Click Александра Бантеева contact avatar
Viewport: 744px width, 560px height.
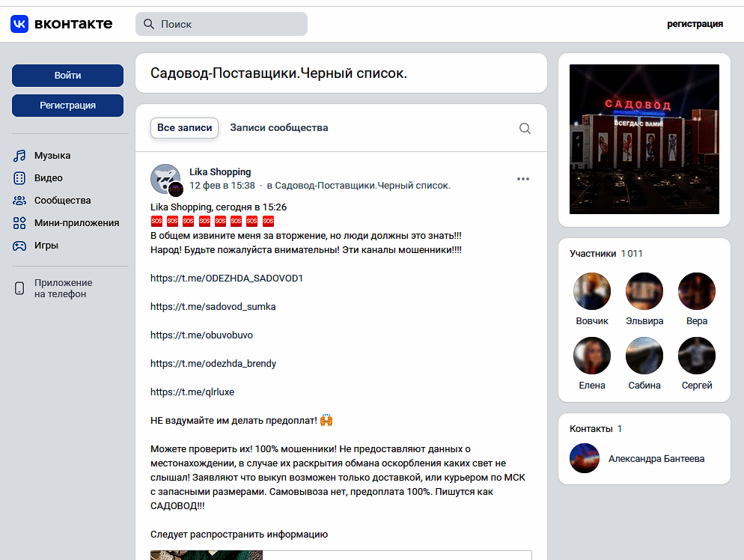[585, 458]
